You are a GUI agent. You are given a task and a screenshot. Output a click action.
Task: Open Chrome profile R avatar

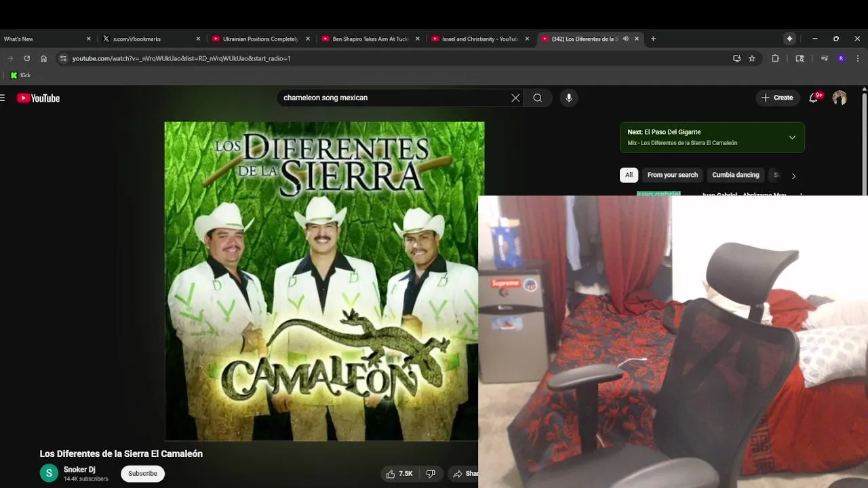[841, 58]
